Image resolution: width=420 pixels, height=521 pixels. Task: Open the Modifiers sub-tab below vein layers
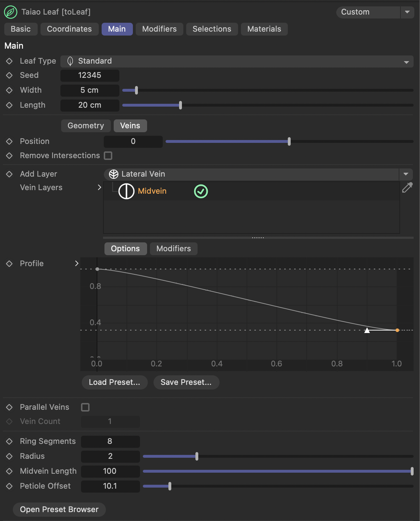pyautogui.click(x=173, y=249)
